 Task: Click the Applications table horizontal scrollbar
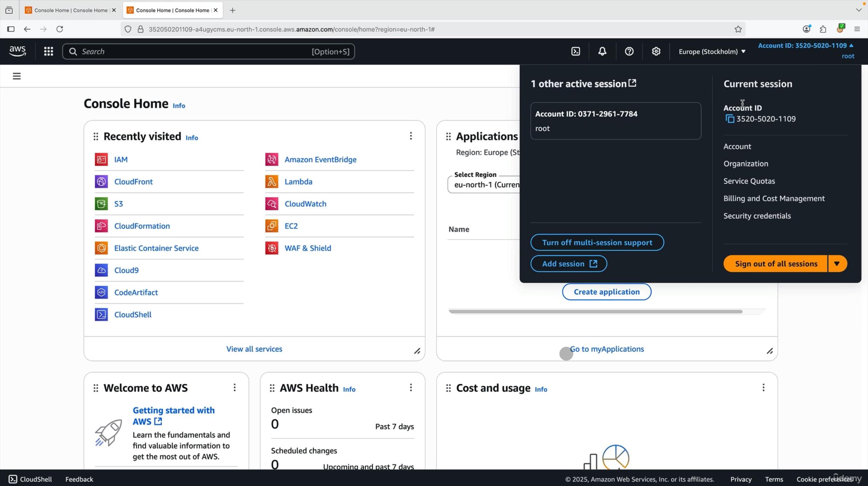point(595,312)
